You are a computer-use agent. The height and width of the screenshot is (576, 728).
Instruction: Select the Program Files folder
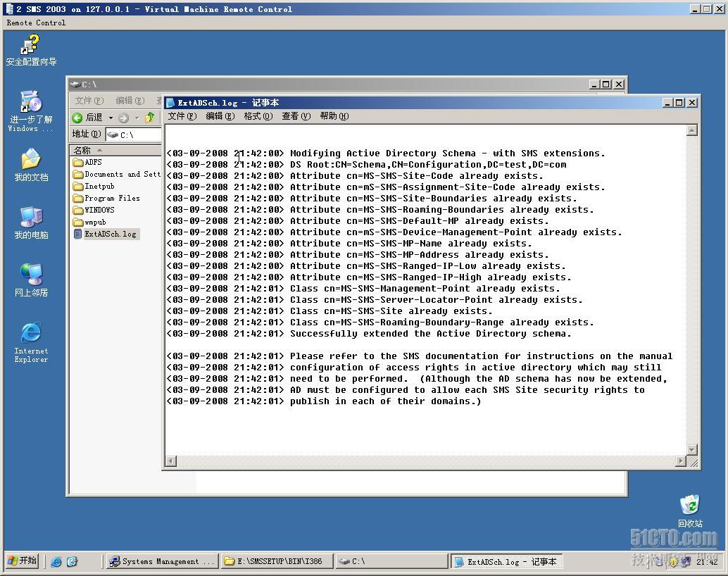point(106,199)
